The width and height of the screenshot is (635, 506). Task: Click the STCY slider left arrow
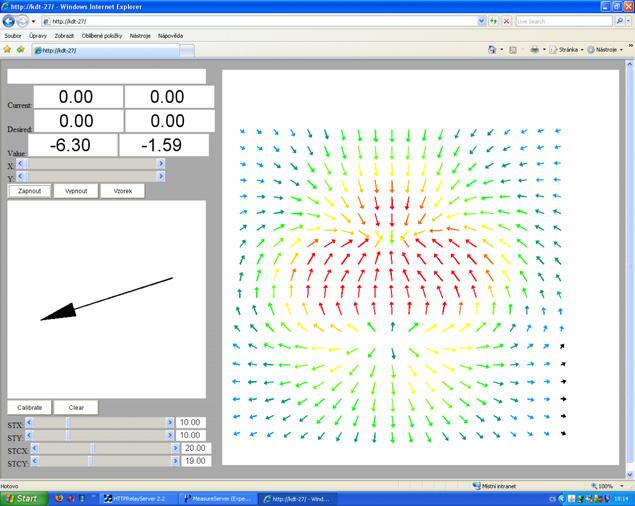click(x=35, y=461)
